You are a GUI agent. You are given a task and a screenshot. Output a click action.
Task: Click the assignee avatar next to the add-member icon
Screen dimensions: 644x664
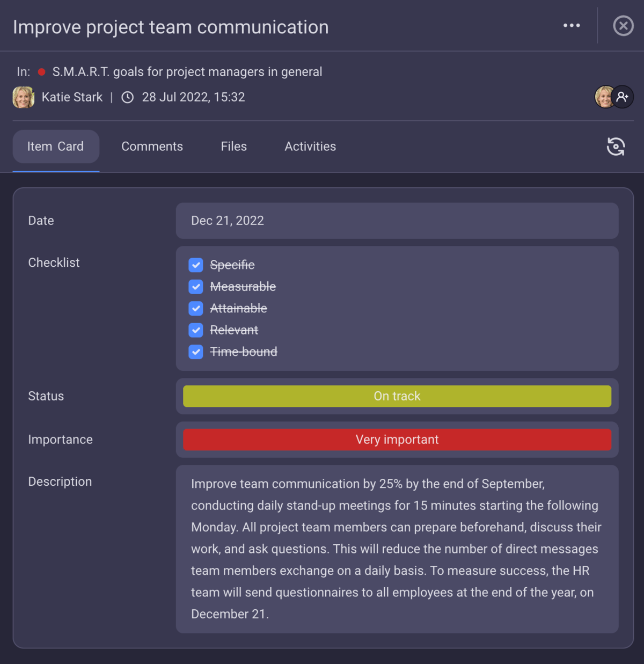click(604, 97)
